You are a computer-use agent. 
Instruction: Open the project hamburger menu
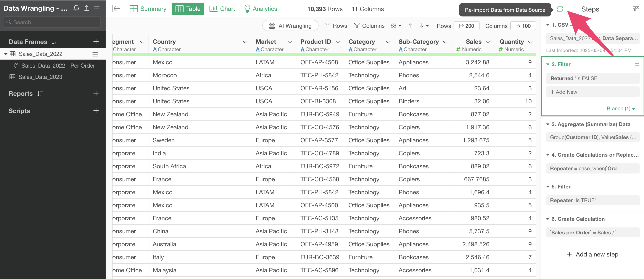(97, 8)
